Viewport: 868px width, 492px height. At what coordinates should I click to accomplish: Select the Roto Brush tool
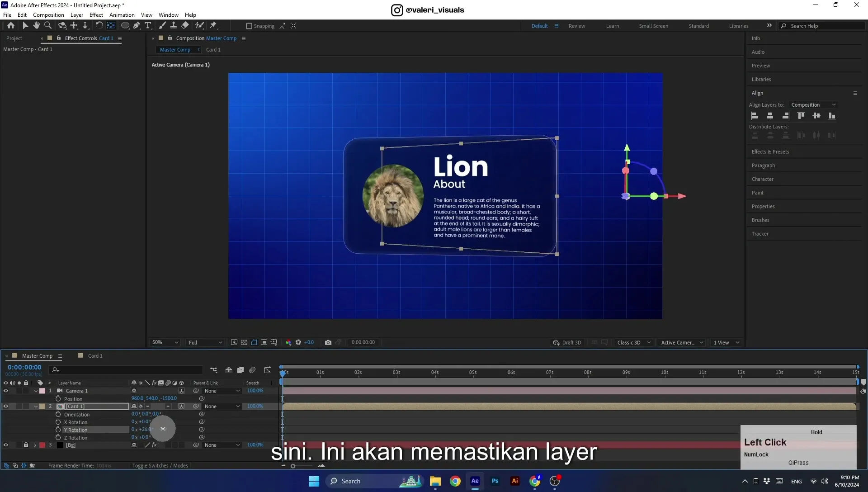point(199,26)
